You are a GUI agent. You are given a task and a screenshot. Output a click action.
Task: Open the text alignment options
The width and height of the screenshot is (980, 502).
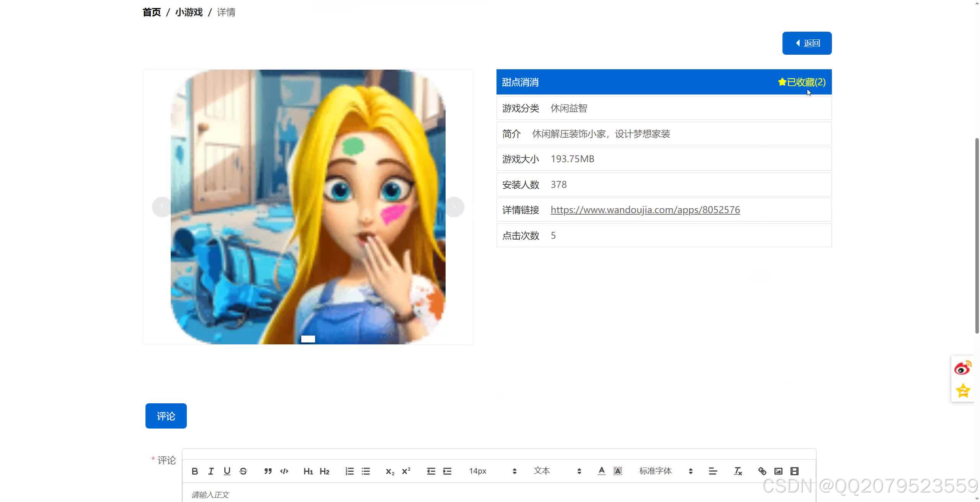coord(713,471)
